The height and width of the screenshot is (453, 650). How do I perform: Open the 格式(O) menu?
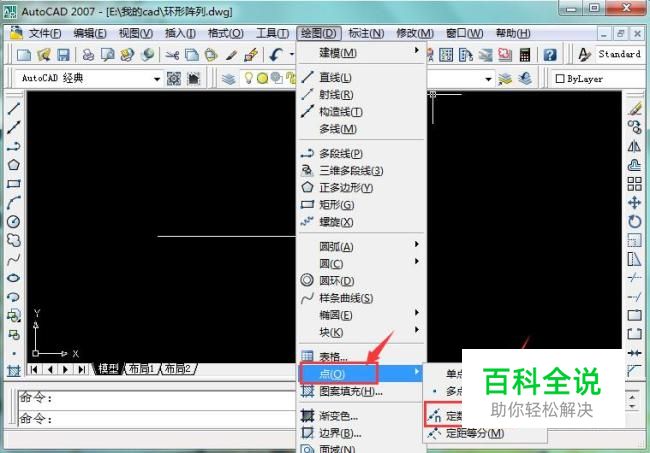[226, 33]
